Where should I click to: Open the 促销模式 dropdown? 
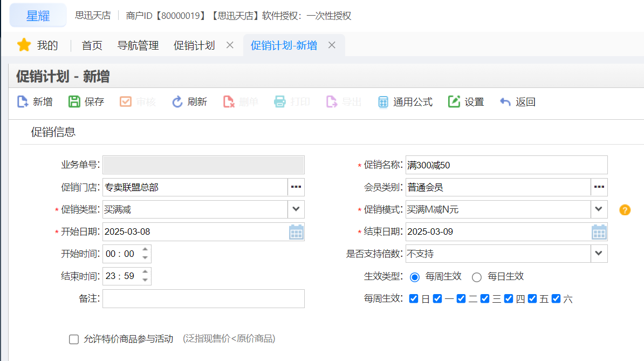[x=599, y=209]
